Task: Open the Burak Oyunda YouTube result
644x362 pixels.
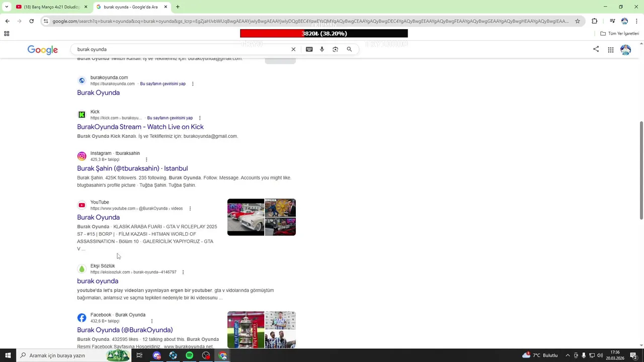Action: click(98, 217)
